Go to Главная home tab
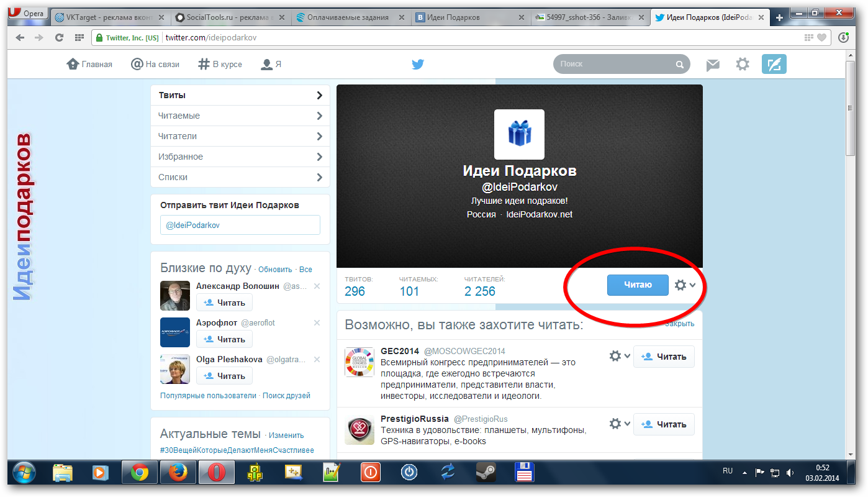 (x=89, y=64)
